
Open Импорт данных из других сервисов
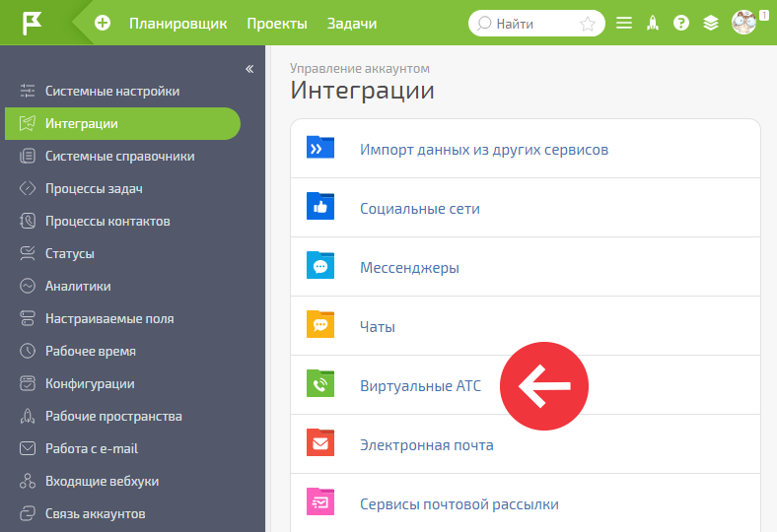point(526,149)
